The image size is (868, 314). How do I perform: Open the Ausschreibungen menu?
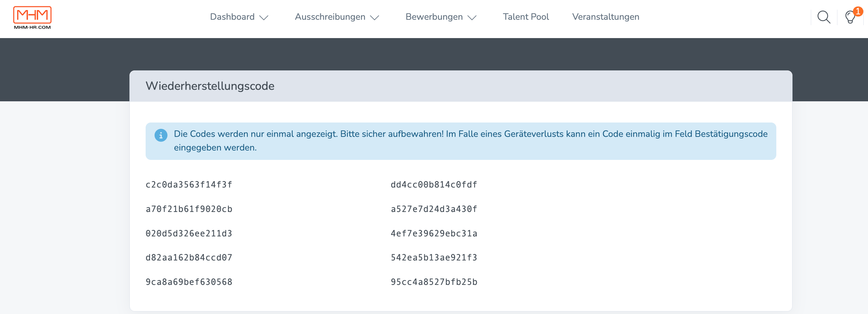coord(330,17)
